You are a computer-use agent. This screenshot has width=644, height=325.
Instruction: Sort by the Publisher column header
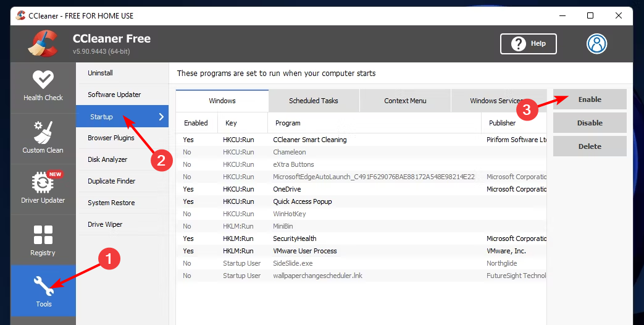(514, 123)
